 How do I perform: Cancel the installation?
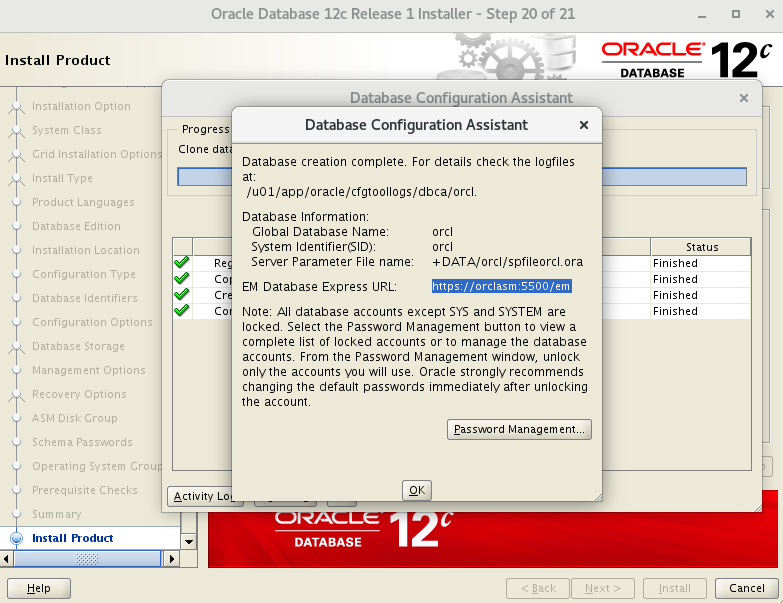click(x=747, y=588)
